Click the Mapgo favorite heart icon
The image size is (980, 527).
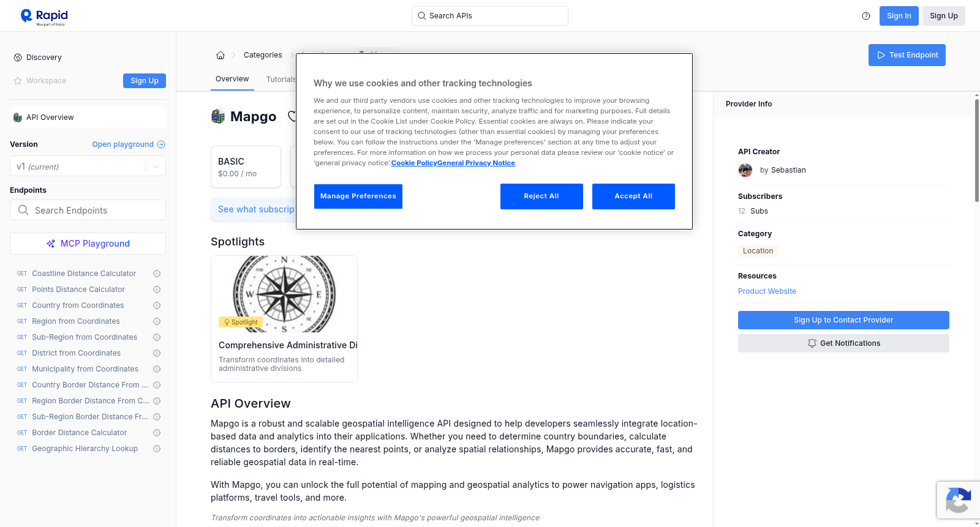tap(292, 116)
